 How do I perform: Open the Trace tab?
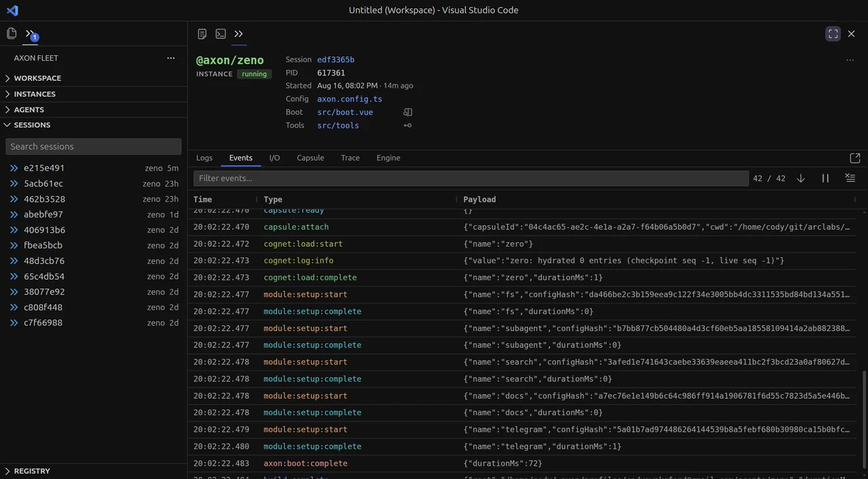click(351, 158)
